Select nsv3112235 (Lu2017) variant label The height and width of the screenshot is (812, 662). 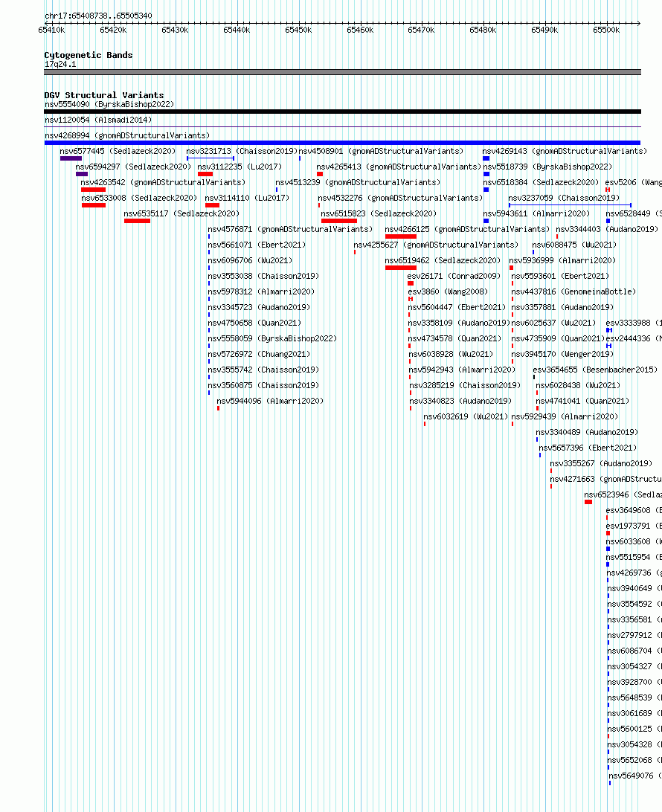240,167
